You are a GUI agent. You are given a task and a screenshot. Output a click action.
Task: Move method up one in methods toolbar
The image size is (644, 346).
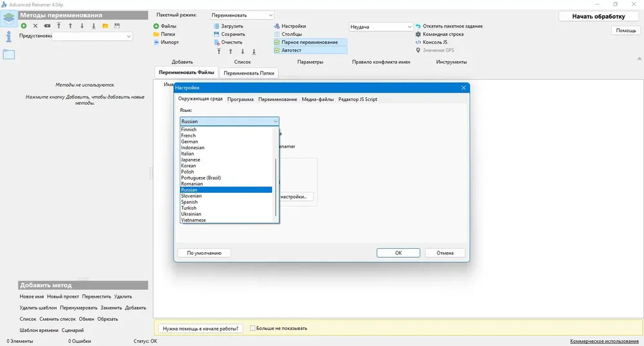coord(70,26)
